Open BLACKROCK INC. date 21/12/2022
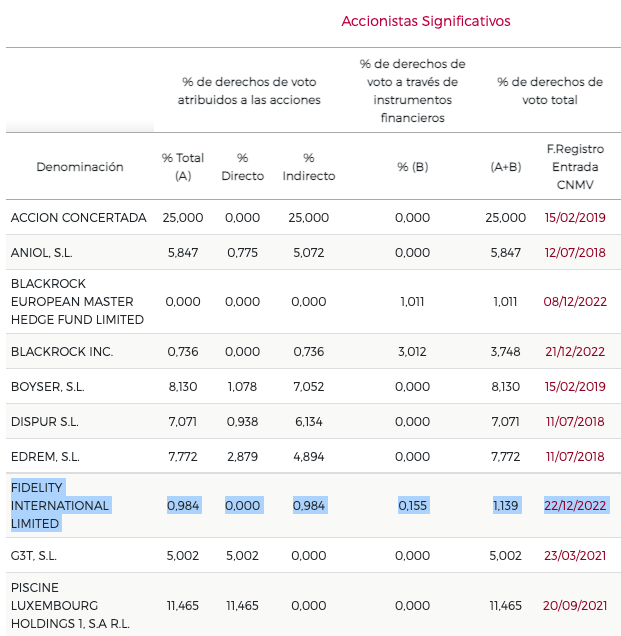 [x=575, y=352]
